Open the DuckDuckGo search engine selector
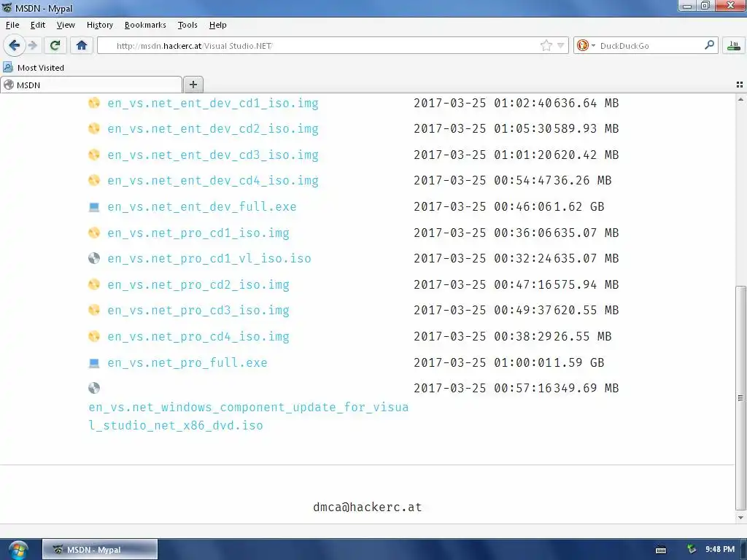This screenshot has width=747, height=560. click(x=586, y=45)
